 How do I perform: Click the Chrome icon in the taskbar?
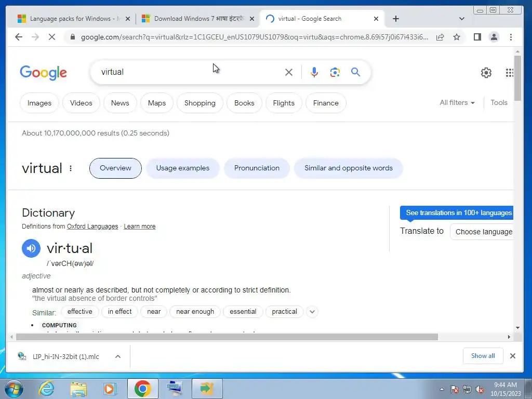coord(142,389)
